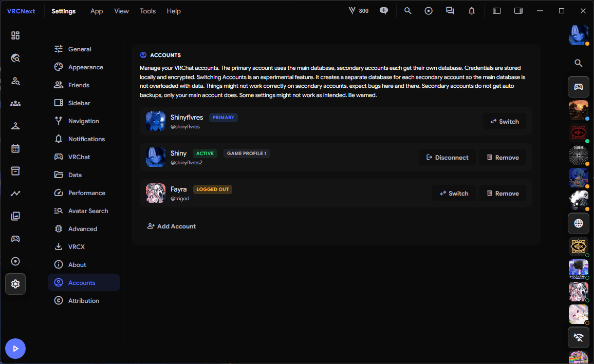The height and width of the screenshot is (364, 594).
Task: Disconnect the Shiny account
Action: click(448, 158)
